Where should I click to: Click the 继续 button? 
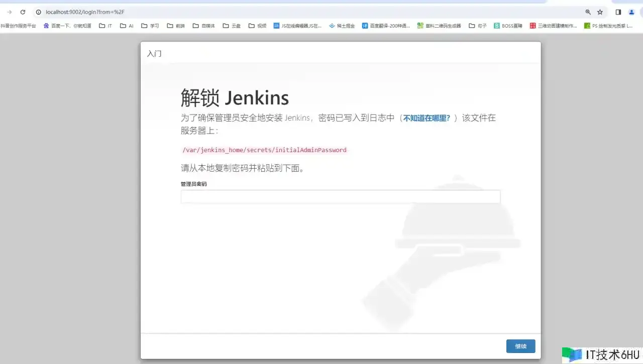[x=521, y=346]
